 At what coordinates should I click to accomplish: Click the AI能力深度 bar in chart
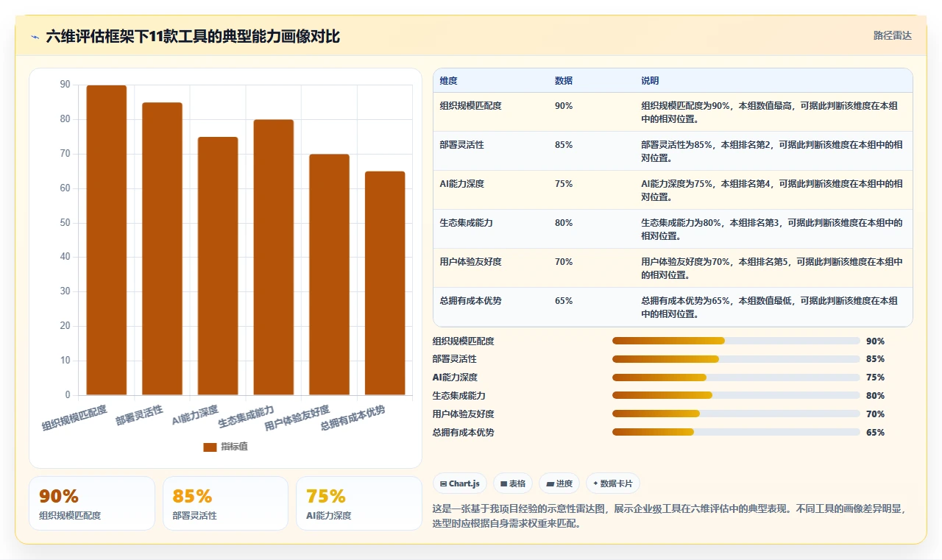pyautogui.click(x=218, y=266)
